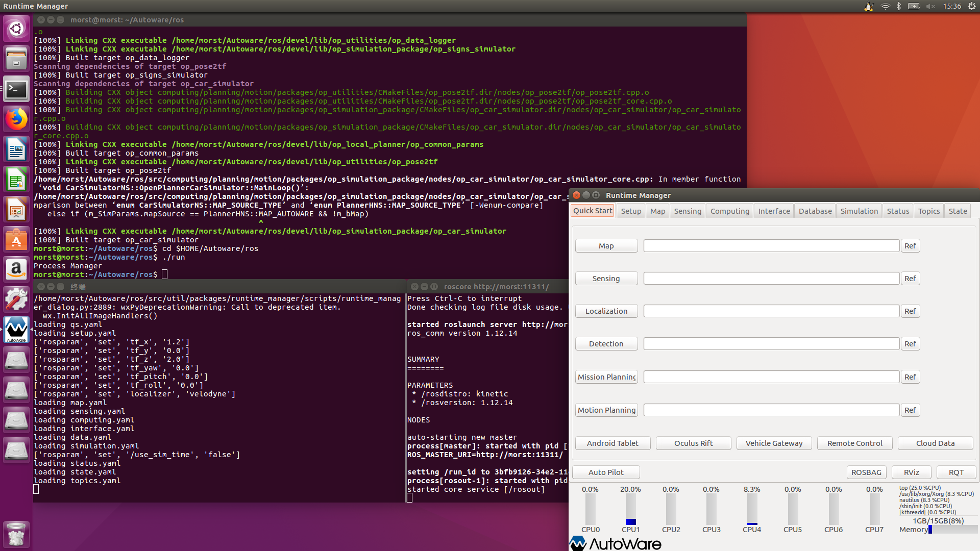
Task: Toggle the Map quick start button
Action: (606, 246)
